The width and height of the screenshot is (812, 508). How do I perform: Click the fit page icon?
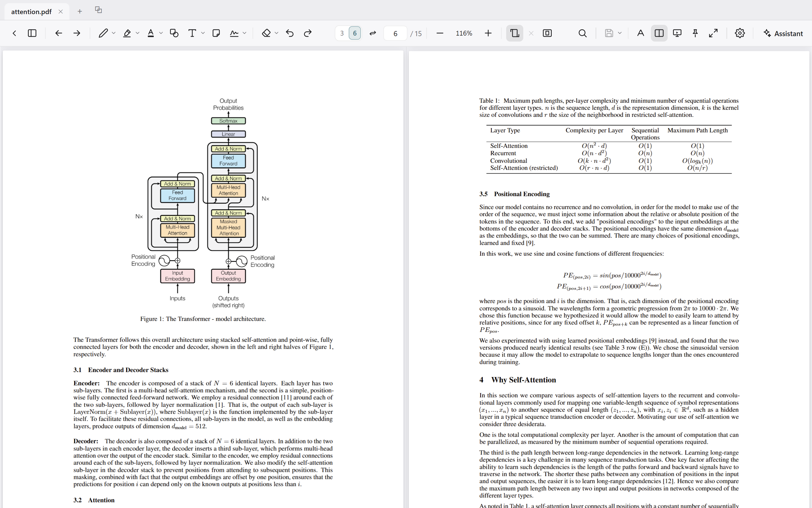[x=547, y=33]
